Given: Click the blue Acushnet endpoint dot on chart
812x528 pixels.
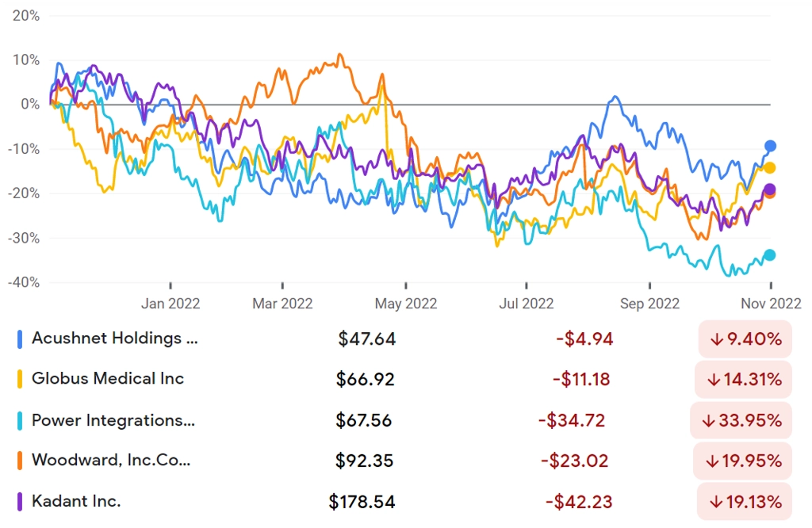Looking at the screenshot, I should [770, 146].
